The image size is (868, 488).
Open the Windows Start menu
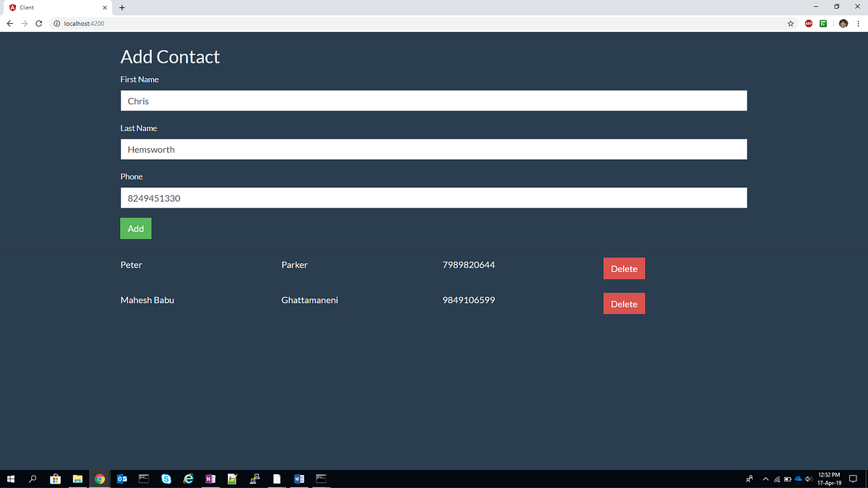[10, 479]
